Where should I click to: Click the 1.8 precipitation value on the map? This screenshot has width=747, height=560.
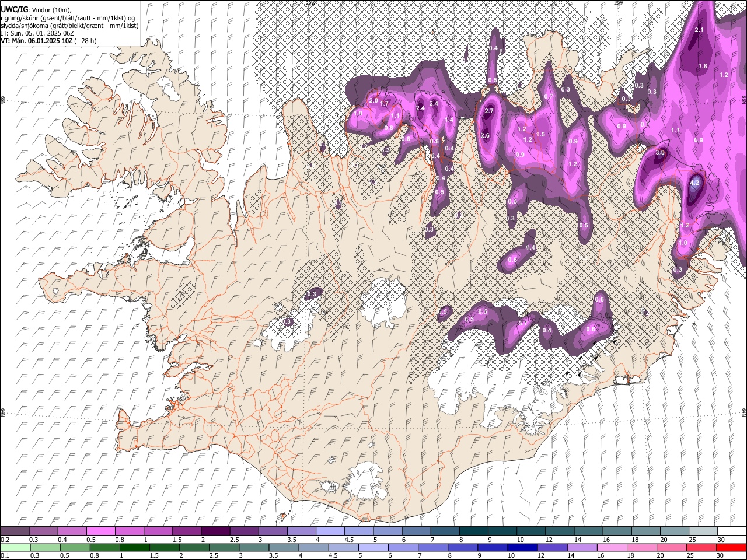(703, 66)
